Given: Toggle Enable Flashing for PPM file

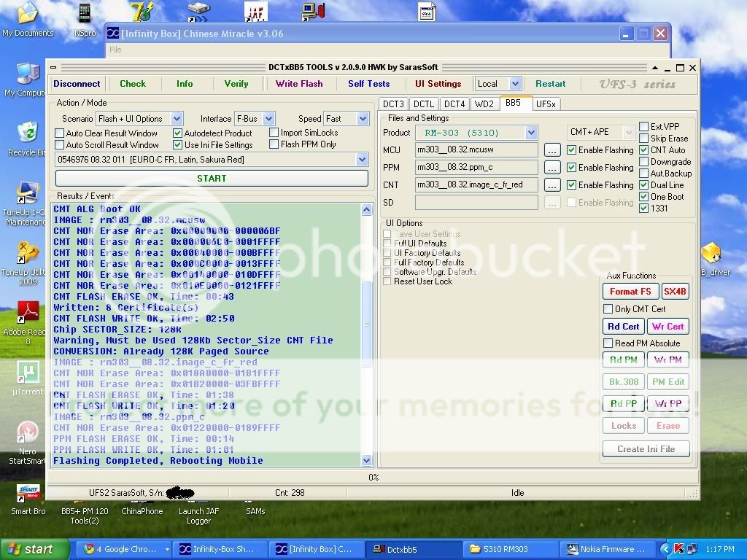Looking at the screenshot, I should [572, 168].
